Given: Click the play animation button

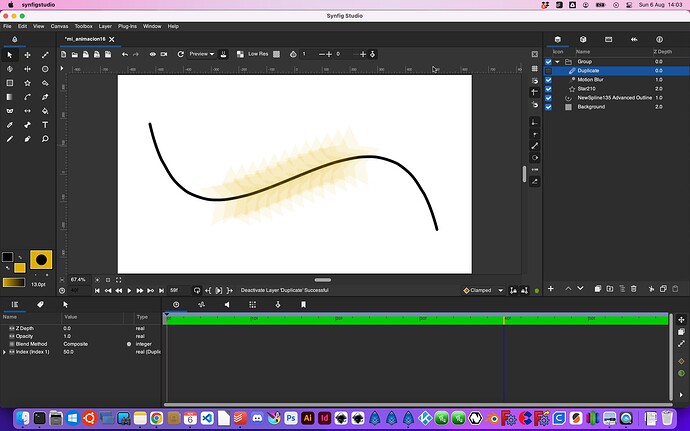Looking at the screenshot, I should coord(127,290).
